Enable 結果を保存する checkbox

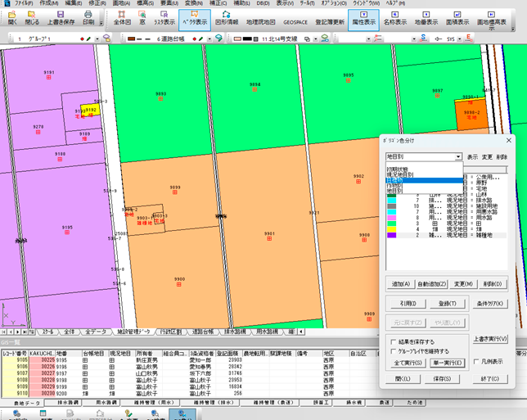click(394, 341)
